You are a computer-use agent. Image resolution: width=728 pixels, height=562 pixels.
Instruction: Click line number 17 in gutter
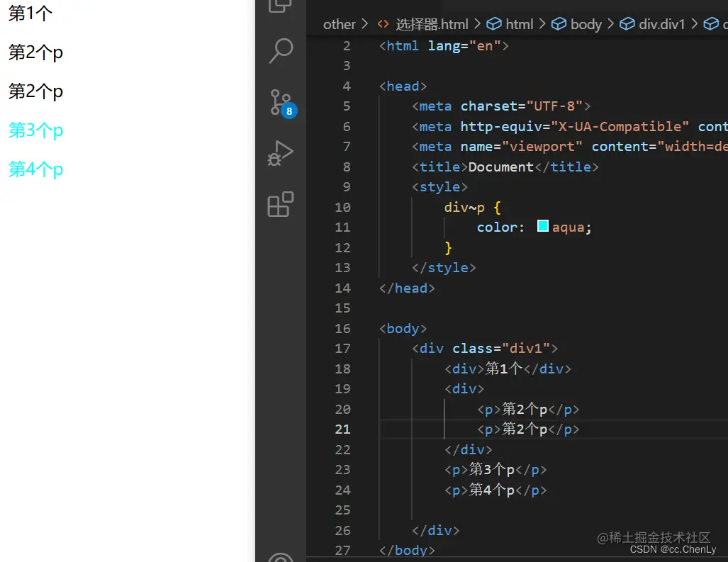[342, 349]
